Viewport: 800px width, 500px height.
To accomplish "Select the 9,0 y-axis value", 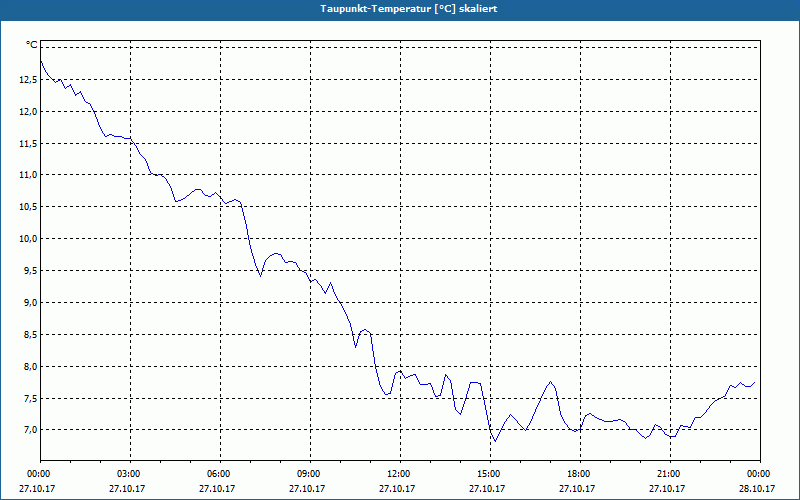I will pos(30,303).
